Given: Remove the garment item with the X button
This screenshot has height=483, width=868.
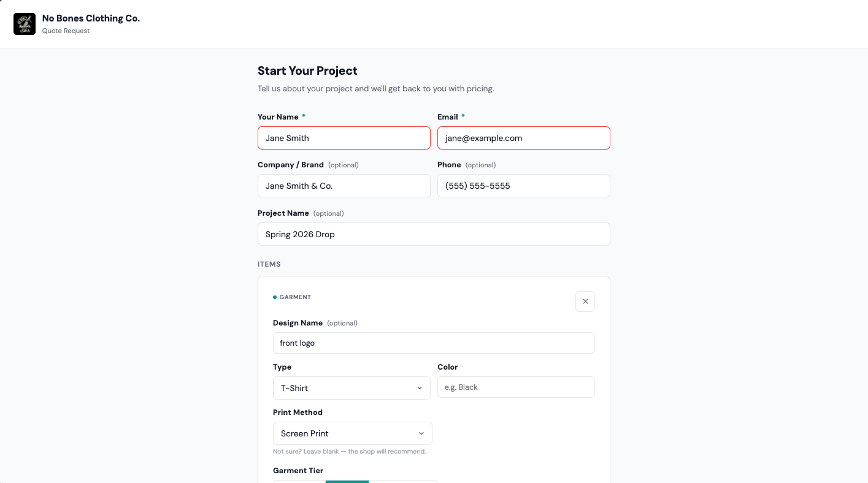Looking at the screenshot, I should [585, 302].
